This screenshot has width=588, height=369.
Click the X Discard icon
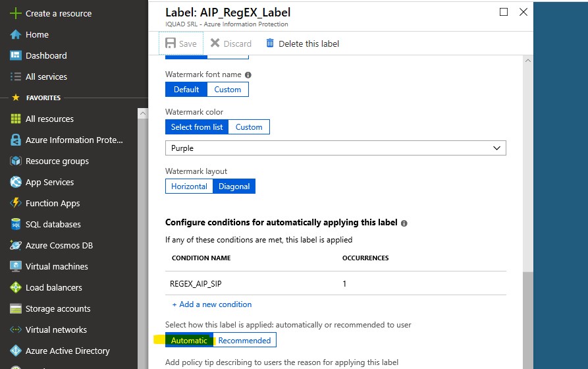215,43
